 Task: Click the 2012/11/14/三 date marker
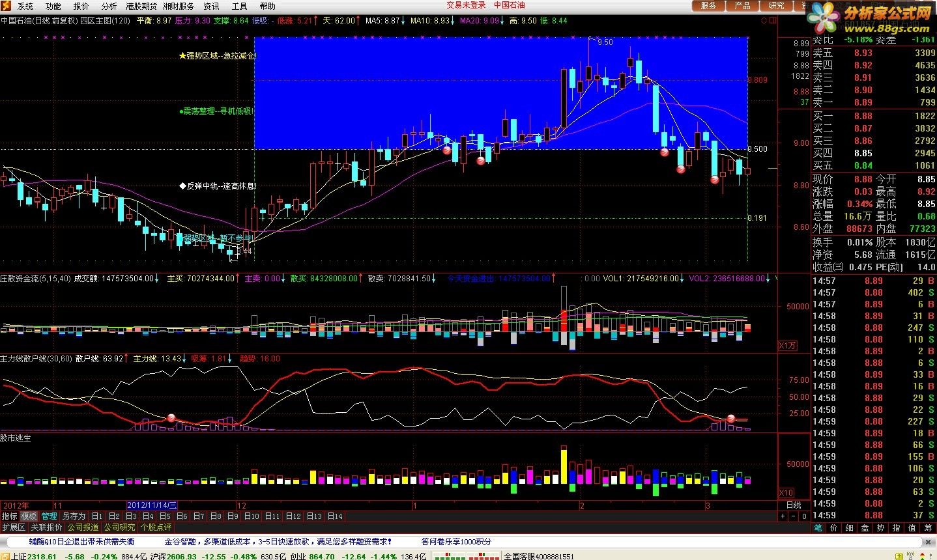point(152,505)
